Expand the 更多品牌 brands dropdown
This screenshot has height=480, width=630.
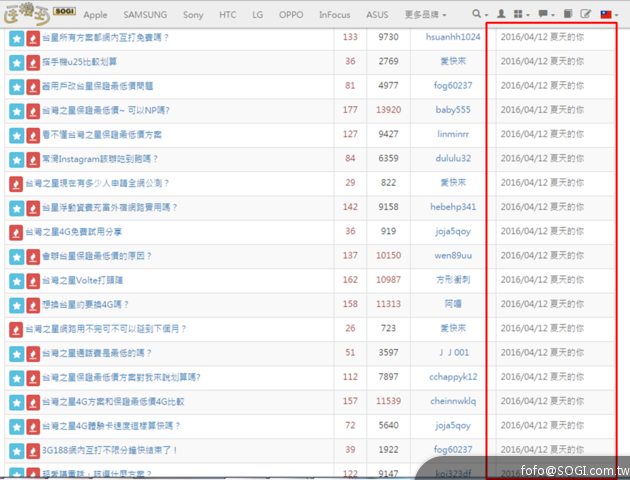pos(426,15)
